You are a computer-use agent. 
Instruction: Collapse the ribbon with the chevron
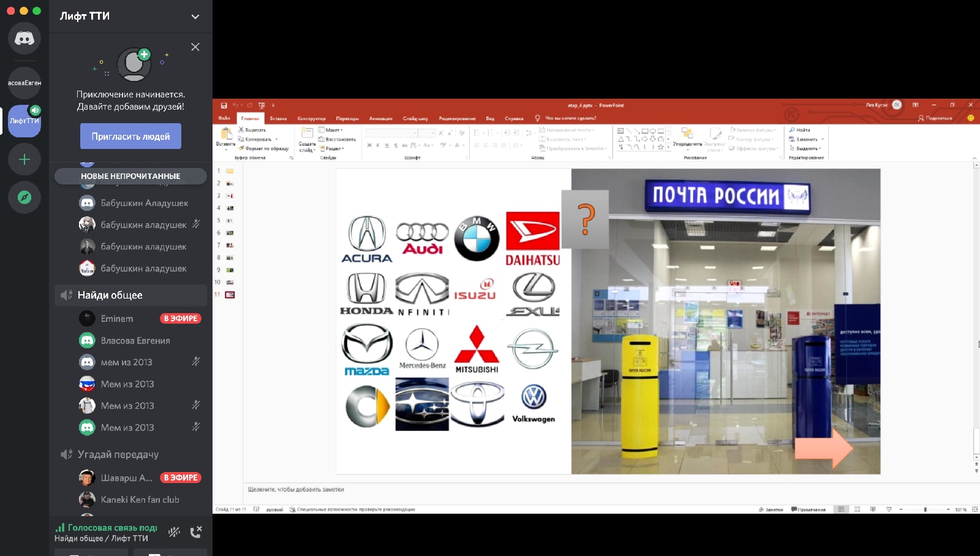coord(974,158)
